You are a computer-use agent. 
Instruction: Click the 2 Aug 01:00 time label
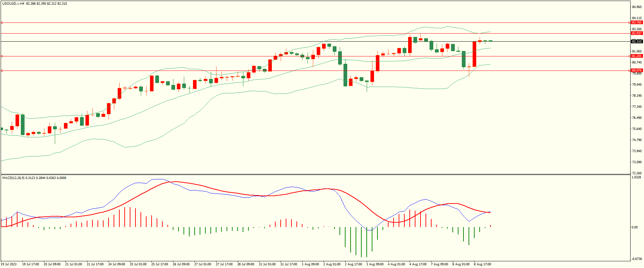tap(332, 264)
